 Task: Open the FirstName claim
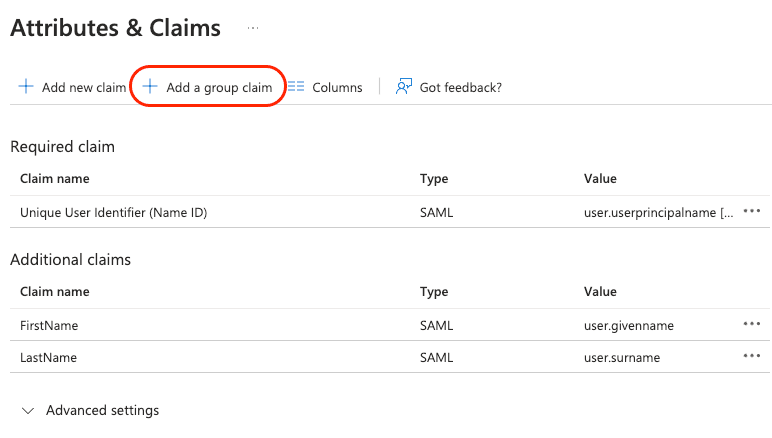[49, 326]
